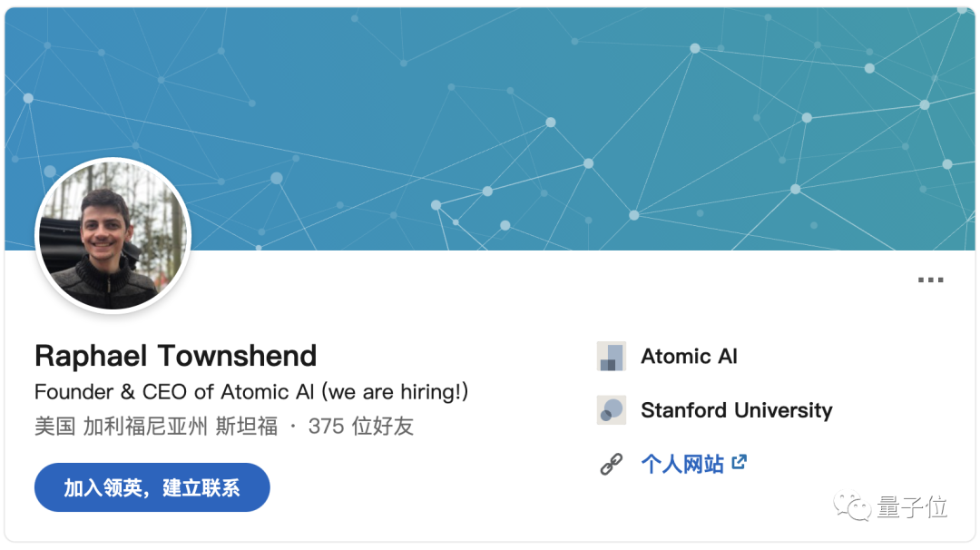Click the external-link arrow beside 个人网站

[x=740, y=463]
